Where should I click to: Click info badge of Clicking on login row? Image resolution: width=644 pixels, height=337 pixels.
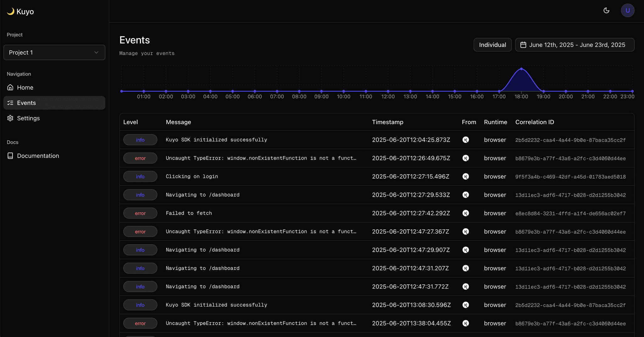click(140, 177)
